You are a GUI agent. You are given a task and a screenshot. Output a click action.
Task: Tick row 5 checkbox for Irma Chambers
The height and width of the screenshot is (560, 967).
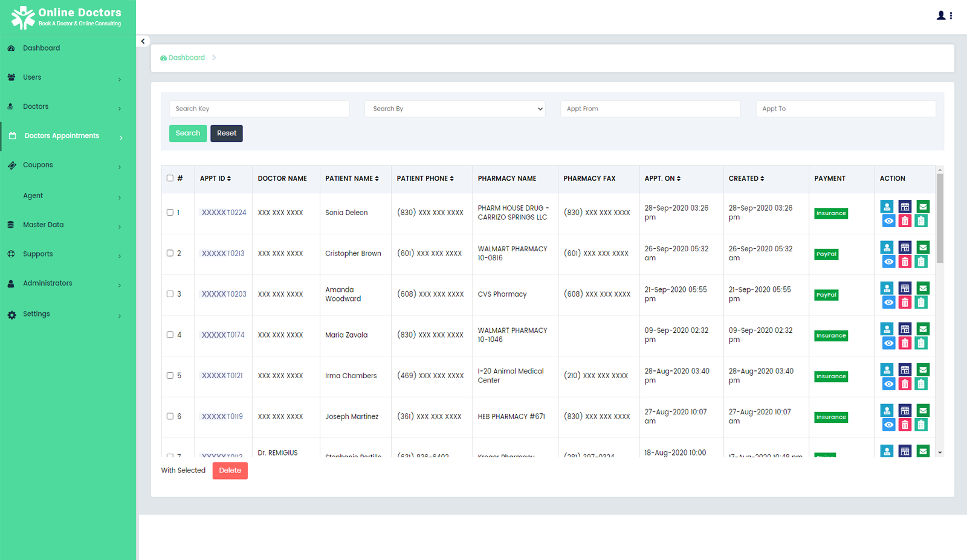click(x=170, y=376)
